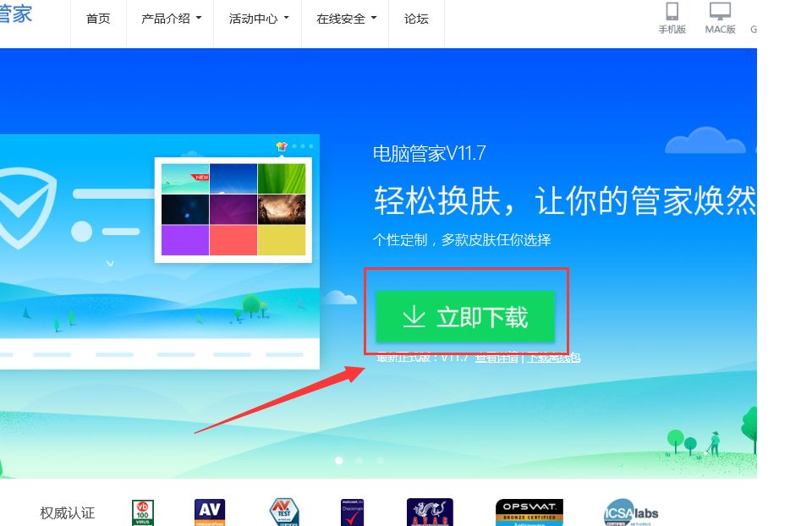Click the 最新正式版：V11.7 version text
The image size is (812, 526).
coord(423,357)
